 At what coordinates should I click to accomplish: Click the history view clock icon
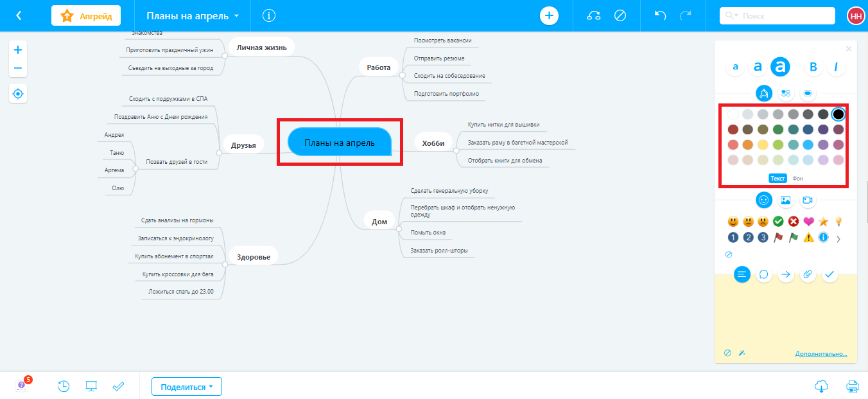(64, 386)
